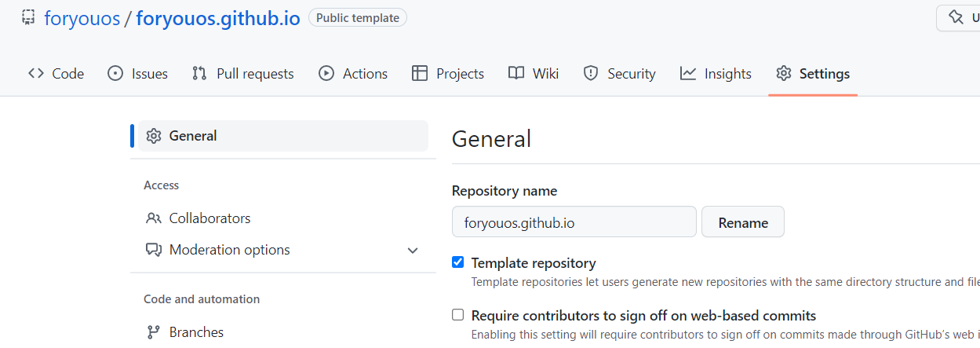Screen dimensions: 980x348
Task: Expand Moderation options chevron
Action: [413, 251]
